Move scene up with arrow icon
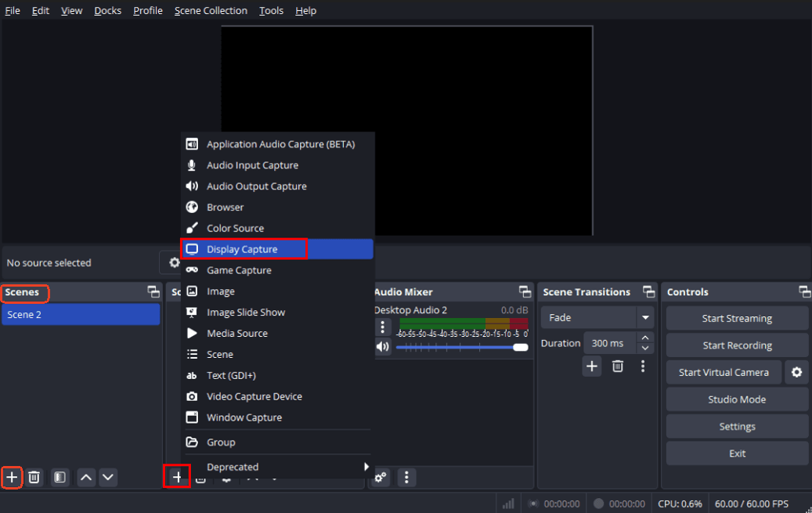This screenshot has height=513, width=812. (x=86, y=477)
